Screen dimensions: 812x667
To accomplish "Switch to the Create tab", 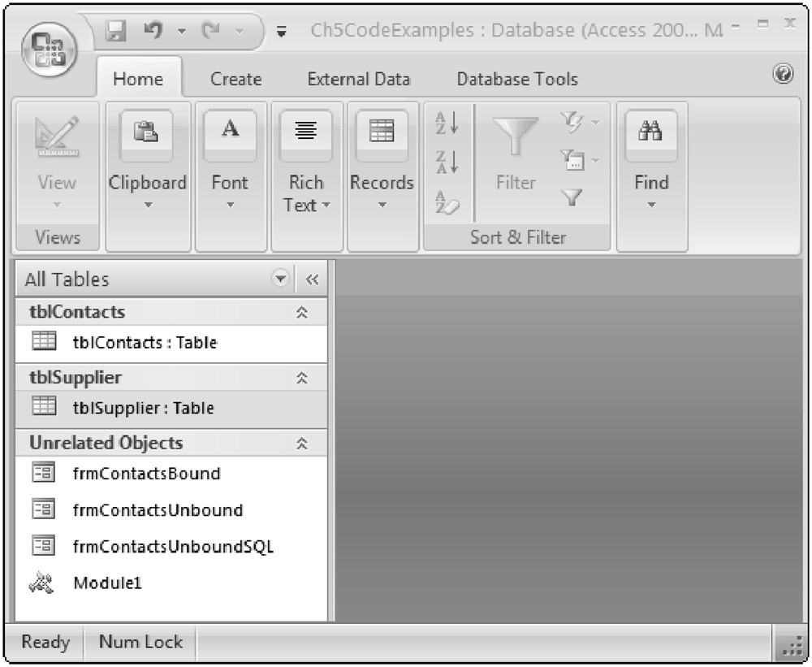I will click(235, 80).
